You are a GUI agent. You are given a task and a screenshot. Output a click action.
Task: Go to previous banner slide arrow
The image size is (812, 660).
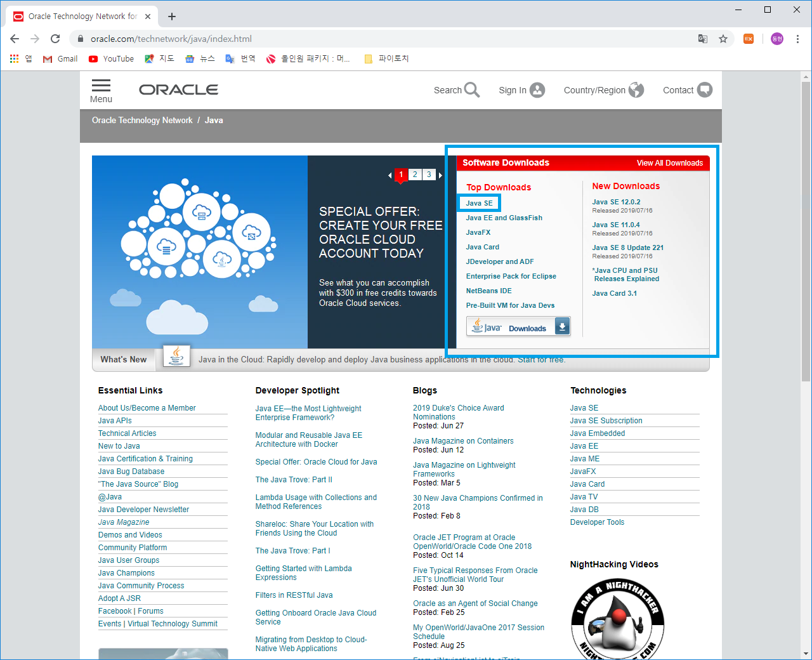coord(390,175)
